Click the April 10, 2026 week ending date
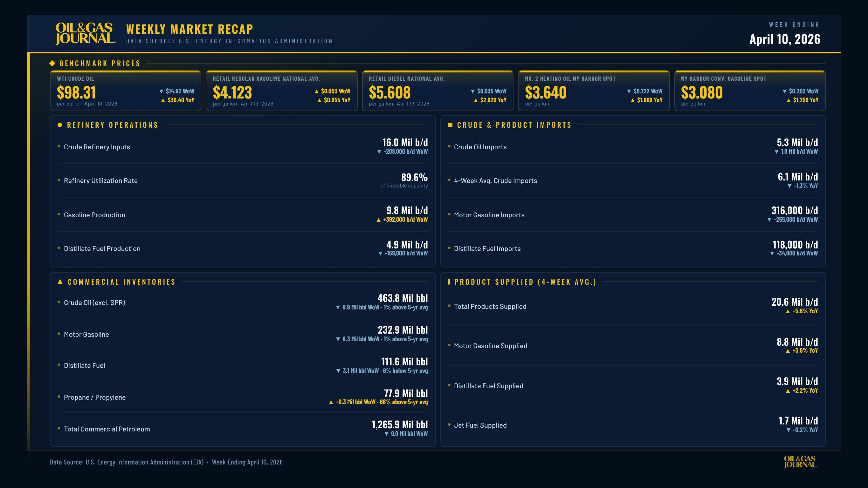This screenshot has width=868, height=488. [784, 39]
